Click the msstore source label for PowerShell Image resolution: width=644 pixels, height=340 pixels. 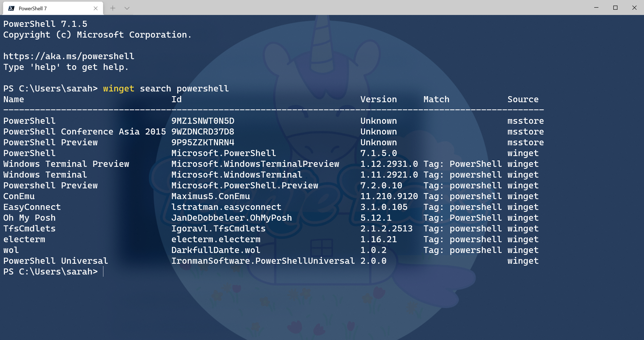click(x=526, y=121)
